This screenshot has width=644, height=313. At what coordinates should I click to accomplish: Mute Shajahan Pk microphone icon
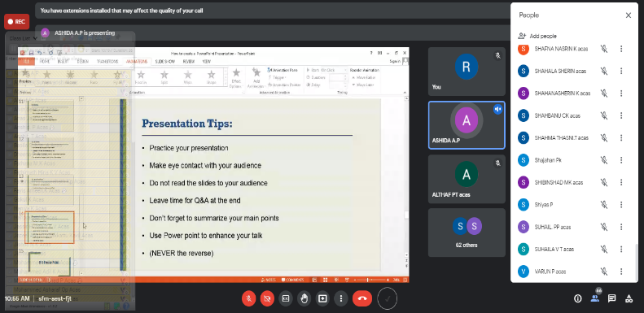tap(604, 160)
